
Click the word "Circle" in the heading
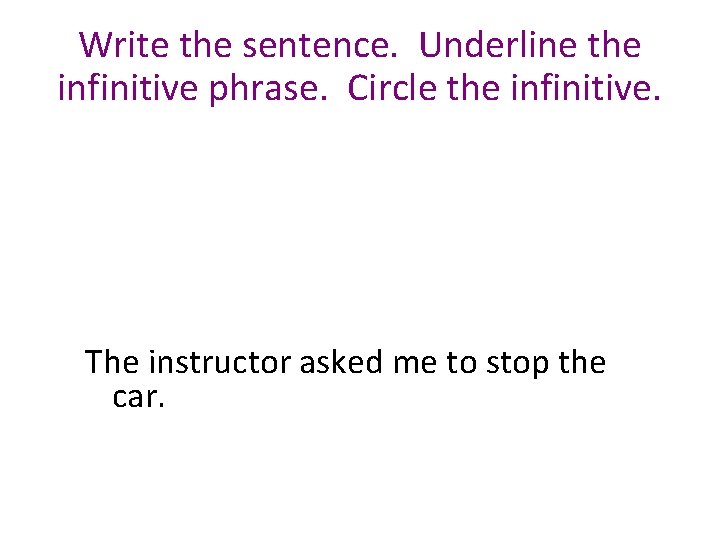click(392, 87)
